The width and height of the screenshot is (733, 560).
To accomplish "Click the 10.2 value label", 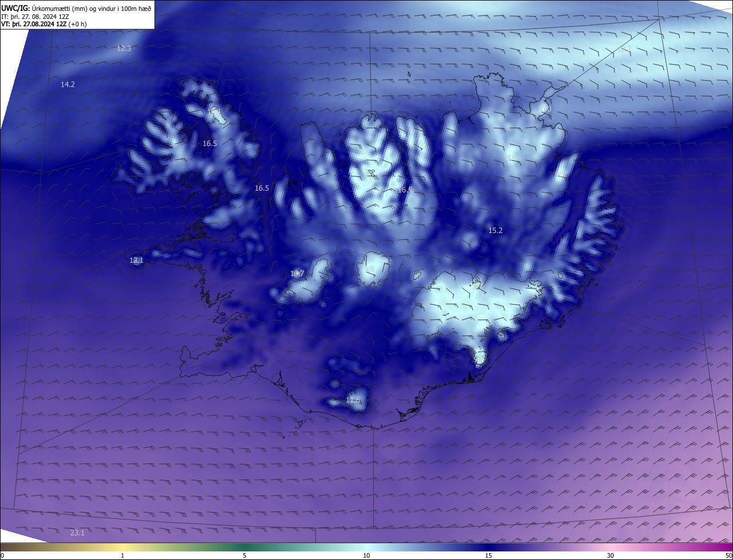I will click(624, 49).
